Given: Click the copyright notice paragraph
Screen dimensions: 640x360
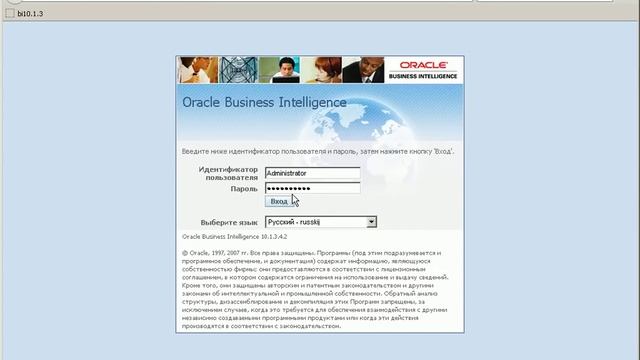Looking at the screenshot, I should 315,289.
